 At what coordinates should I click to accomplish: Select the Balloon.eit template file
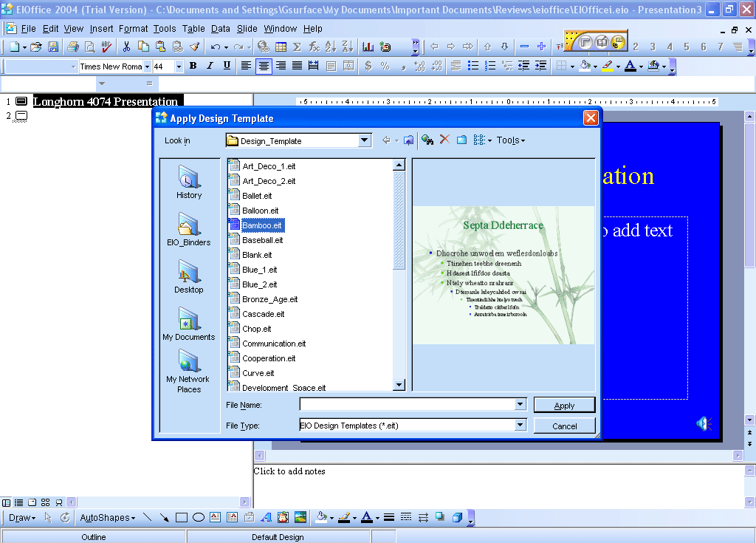pyautogui.click(x=261, y=211)
